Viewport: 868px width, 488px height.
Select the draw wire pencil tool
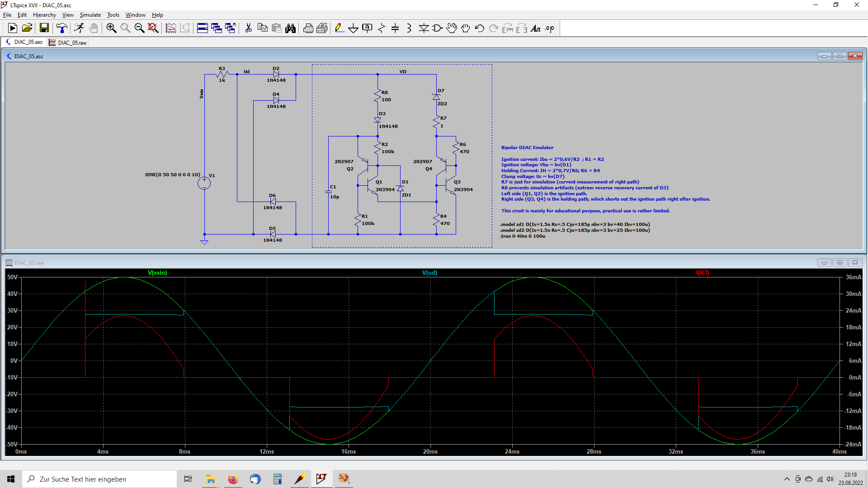(340, 28)
